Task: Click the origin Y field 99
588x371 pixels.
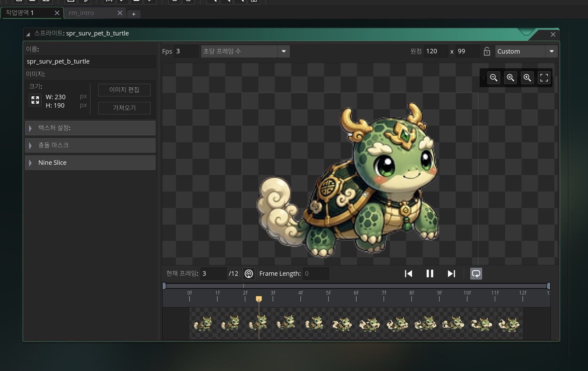Action: 468,51
